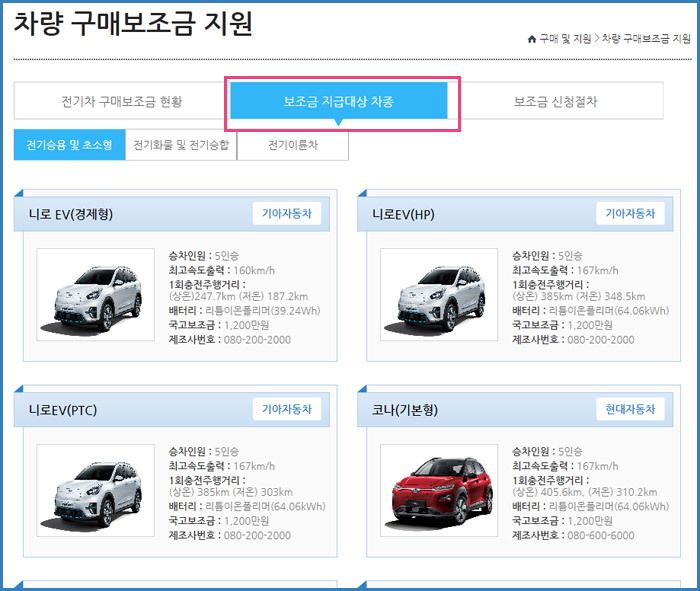Click (상온) 385km (저온) 348.5km range text
700x591 pixels.
[x=579, y=296]
